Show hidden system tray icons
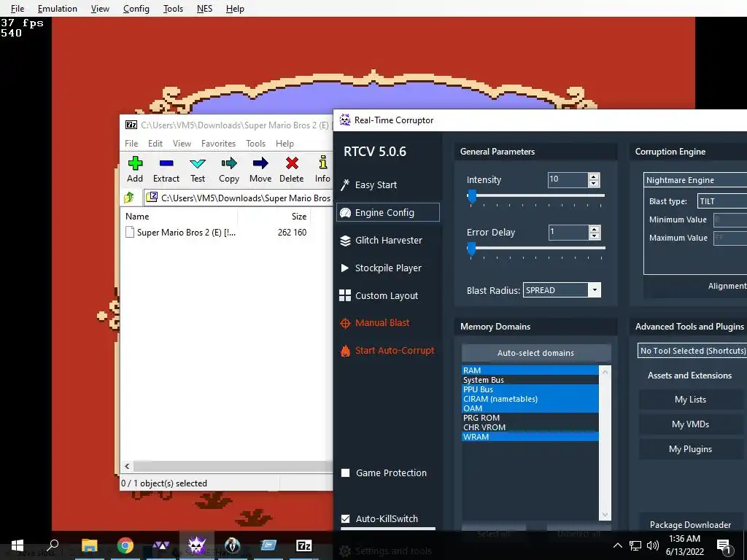Screen dimensions: 747x560 coord(617,545)
